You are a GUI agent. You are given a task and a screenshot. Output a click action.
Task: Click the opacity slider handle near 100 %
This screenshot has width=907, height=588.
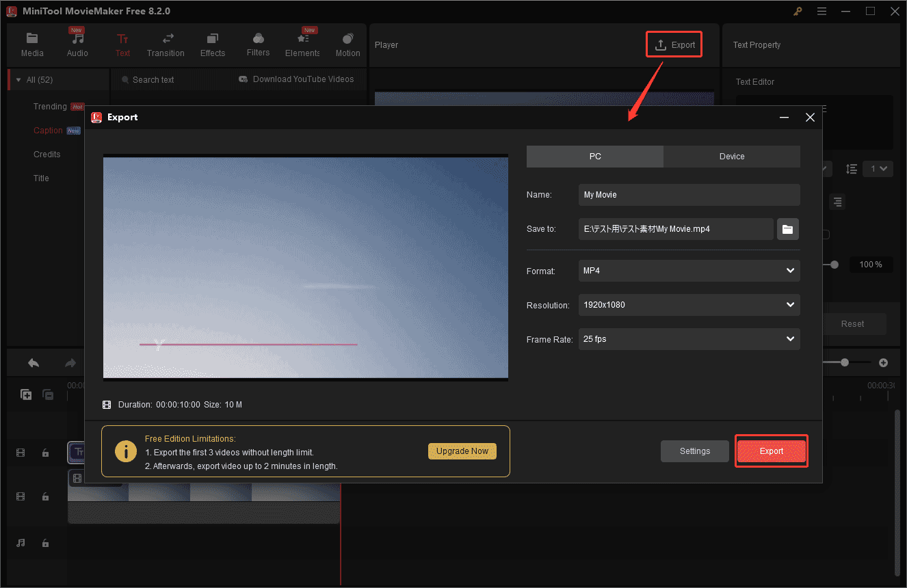pyautogui.click(x=834, y=265)
